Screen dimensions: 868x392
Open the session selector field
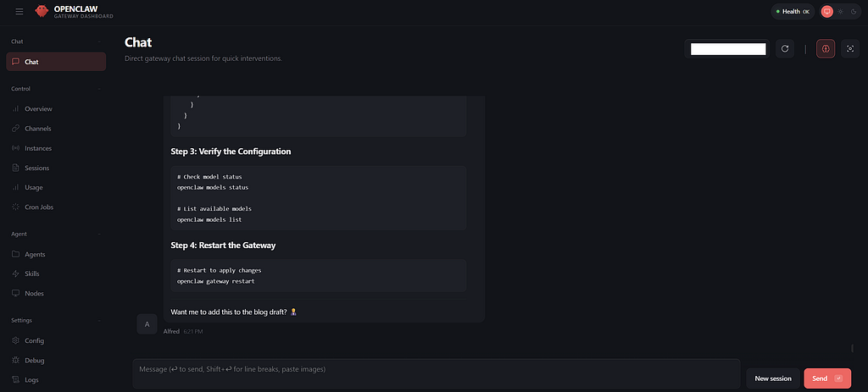(x=727, y=48)
